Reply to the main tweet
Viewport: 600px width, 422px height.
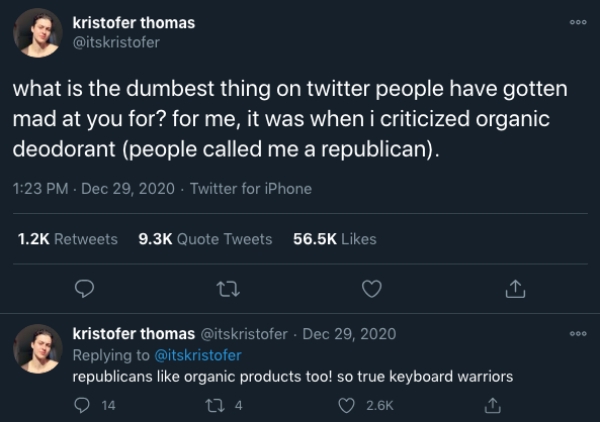[x=85, y=288]
